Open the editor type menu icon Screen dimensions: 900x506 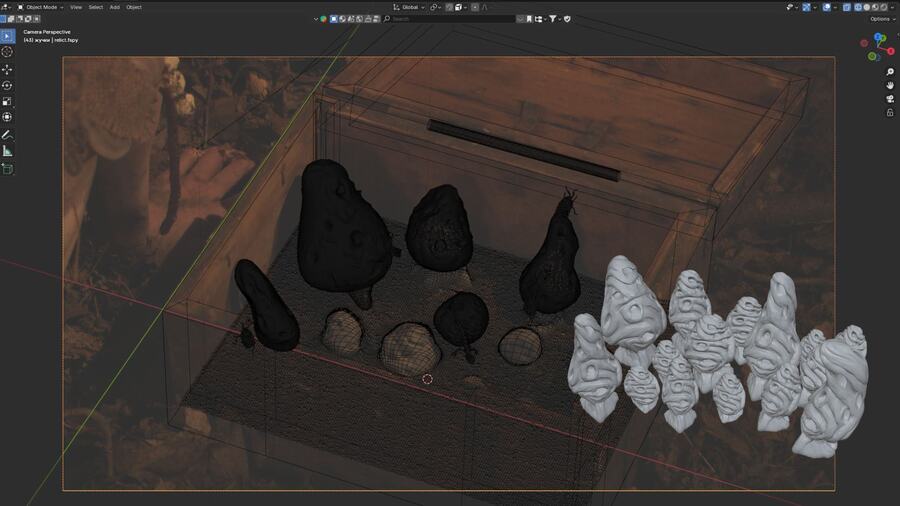tap(4, 7)
